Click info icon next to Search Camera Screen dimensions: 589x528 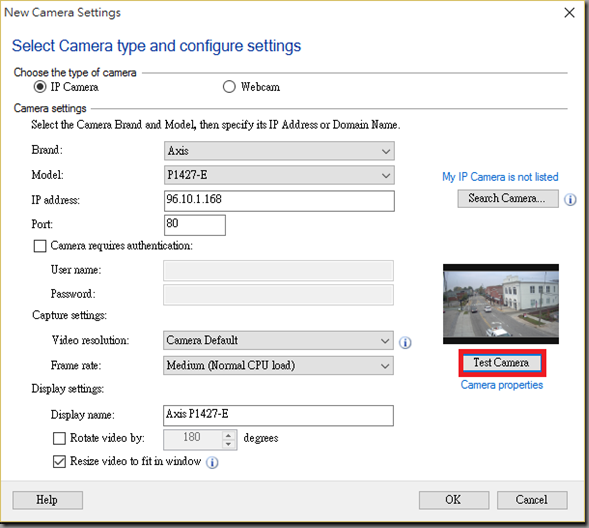coord(570,199)
